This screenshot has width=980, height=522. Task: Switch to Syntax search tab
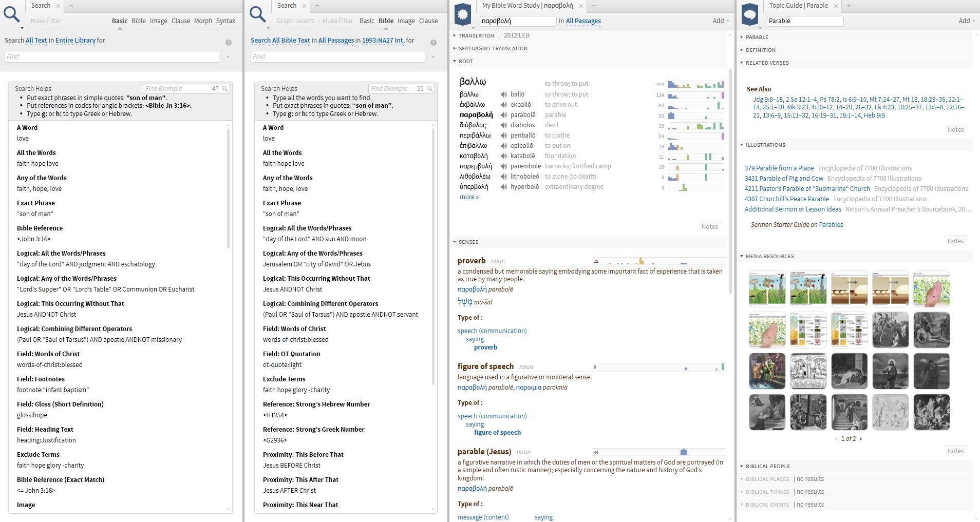pos(225,21)
